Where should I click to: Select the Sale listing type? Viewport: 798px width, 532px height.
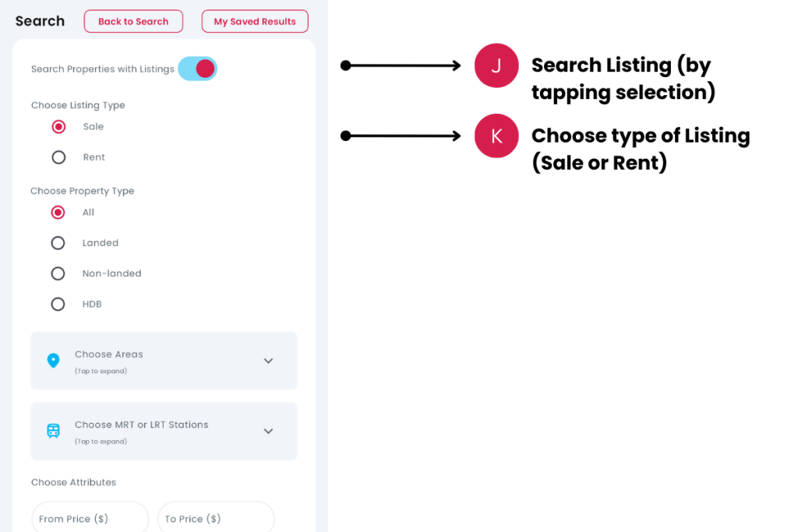pyautogui.click(x=58, y=126)
